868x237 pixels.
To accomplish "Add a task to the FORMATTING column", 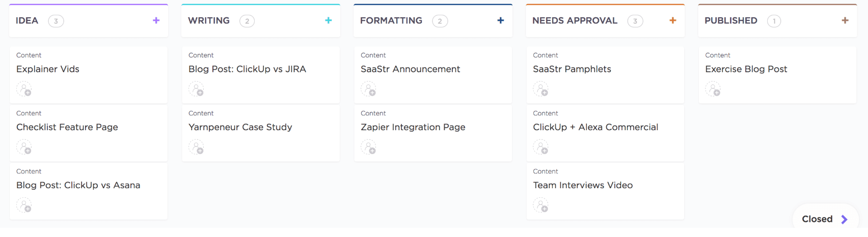I will coord(501,20).
